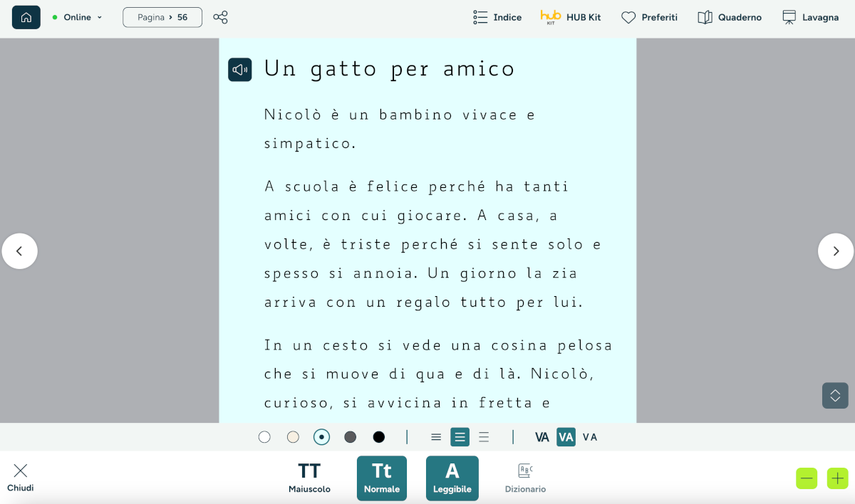Select tight line spacing icon
This screenshot has width=855, height=504.
436,437
